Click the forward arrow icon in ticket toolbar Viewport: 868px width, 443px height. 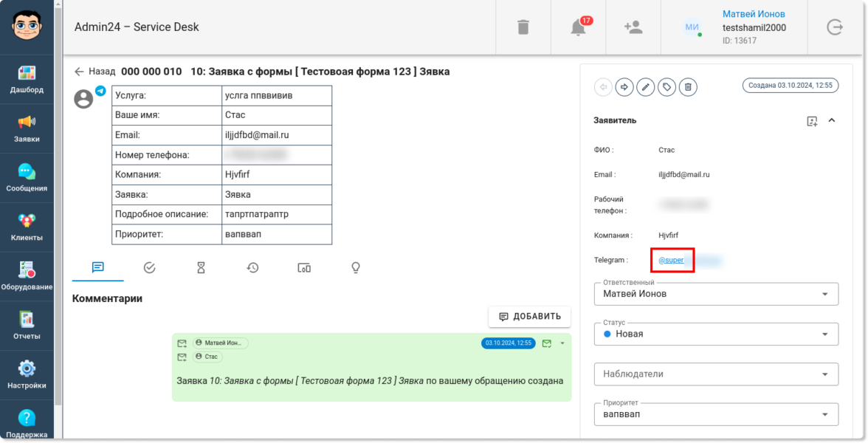(624, 87)
